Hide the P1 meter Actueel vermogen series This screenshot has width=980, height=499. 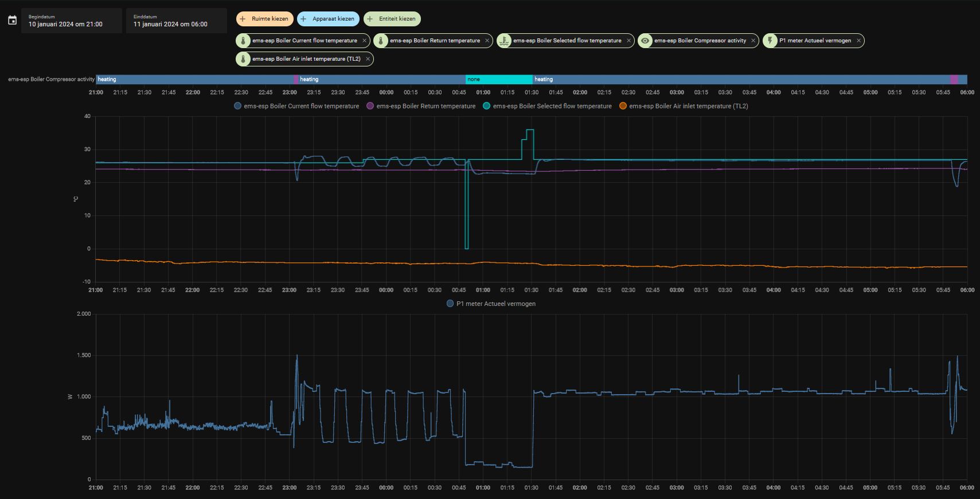(491, 304)
